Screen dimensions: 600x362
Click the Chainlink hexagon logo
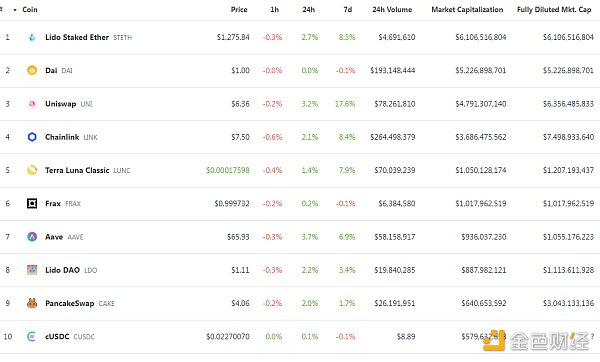[x=32, y=137]
